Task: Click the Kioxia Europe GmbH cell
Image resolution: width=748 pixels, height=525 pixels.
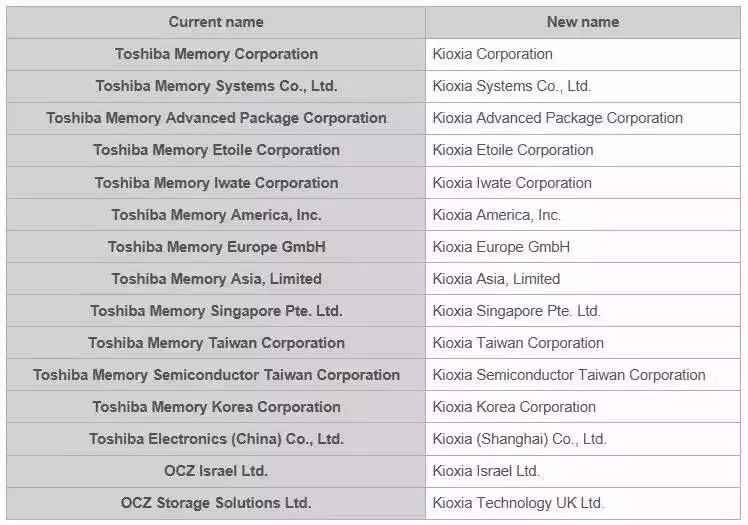Action: pos(501,247)
